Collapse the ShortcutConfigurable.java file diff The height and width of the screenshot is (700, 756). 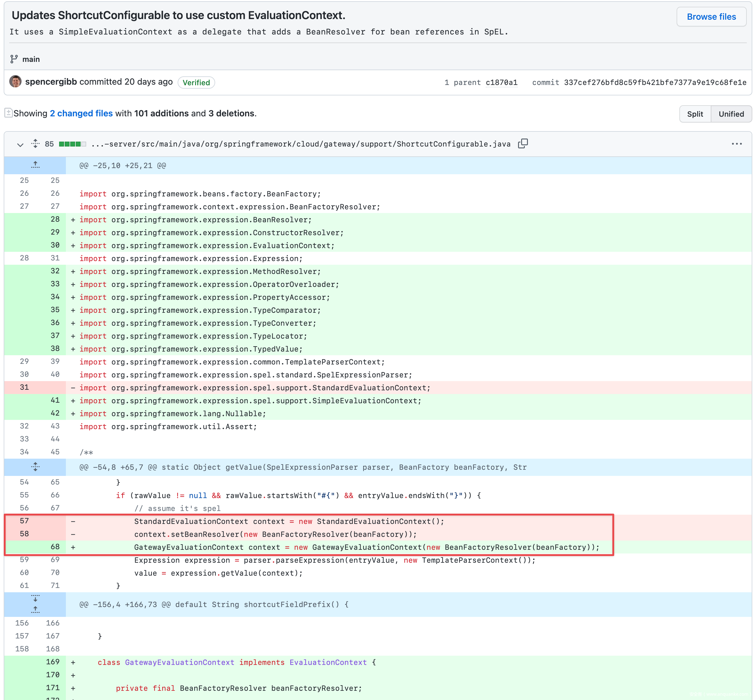pos(20,144)
